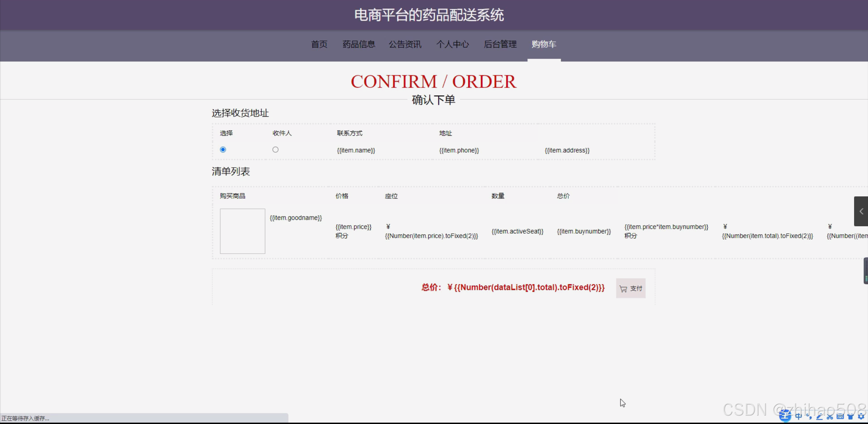The height and width of the screenshot is (424, 868).
Task: Click the shirt skin icon in IME toolbar
Action: (851, 417)
